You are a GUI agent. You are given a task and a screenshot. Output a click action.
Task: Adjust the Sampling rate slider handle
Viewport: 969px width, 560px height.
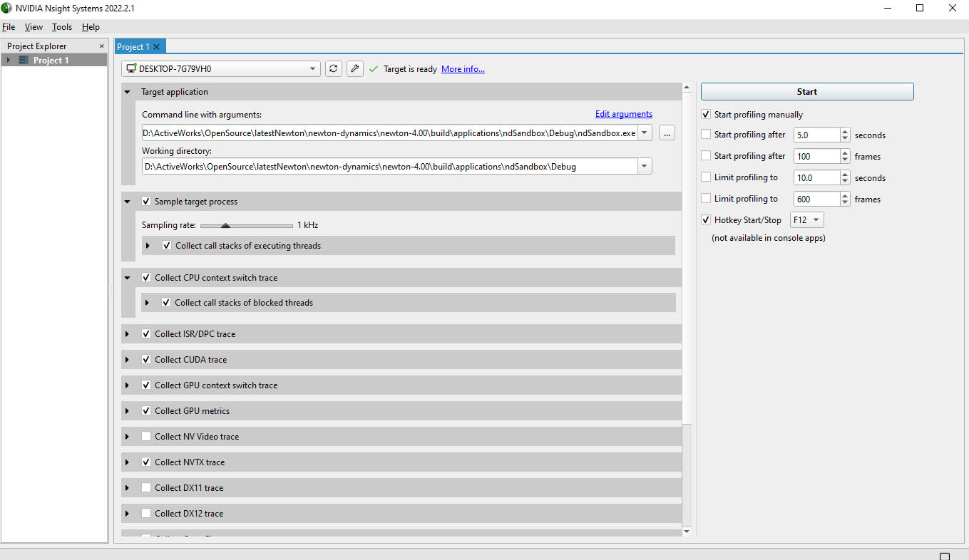[225, 226]
